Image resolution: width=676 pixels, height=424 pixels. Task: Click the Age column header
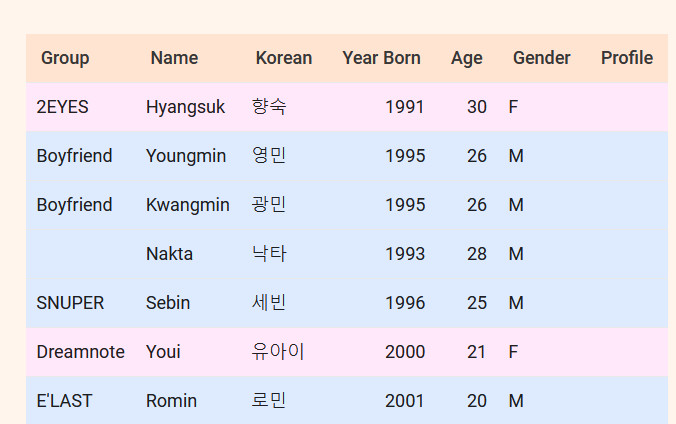[x=466, y=58]
